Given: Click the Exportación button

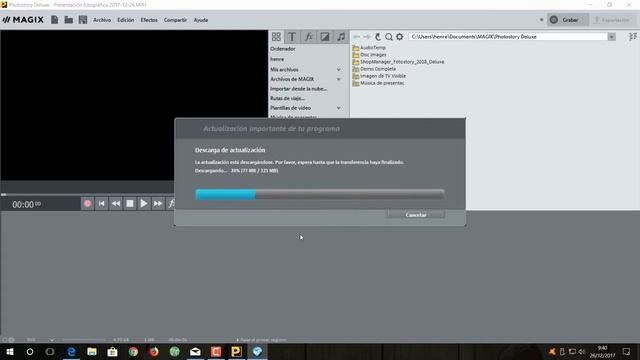Looking at the screenshot, I should (613, 20).
